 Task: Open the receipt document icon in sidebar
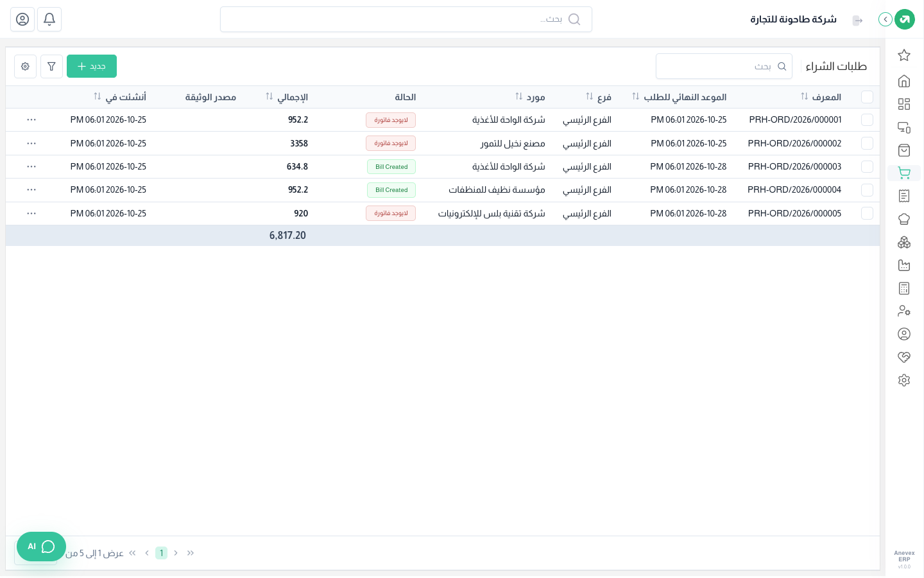(x=904, y=196)
